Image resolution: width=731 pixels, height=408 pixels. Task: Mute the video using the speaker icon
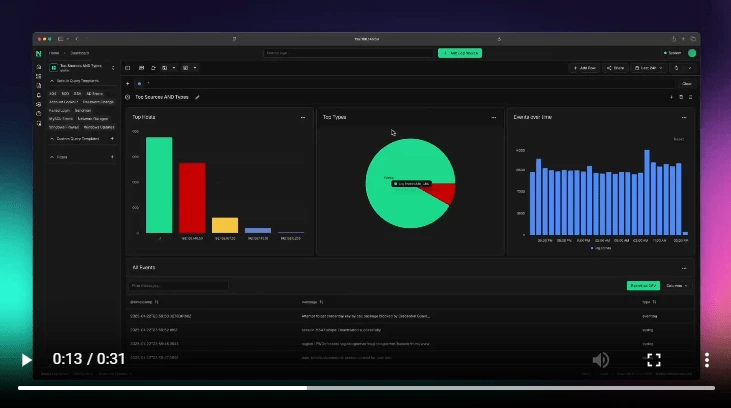point(601,360)
